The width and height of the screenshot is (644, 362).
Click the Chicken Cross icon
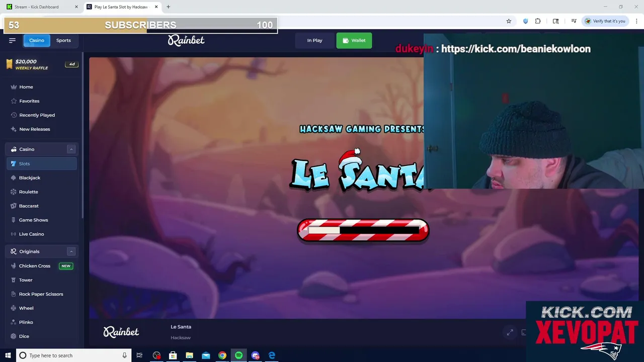pos(14,266)
